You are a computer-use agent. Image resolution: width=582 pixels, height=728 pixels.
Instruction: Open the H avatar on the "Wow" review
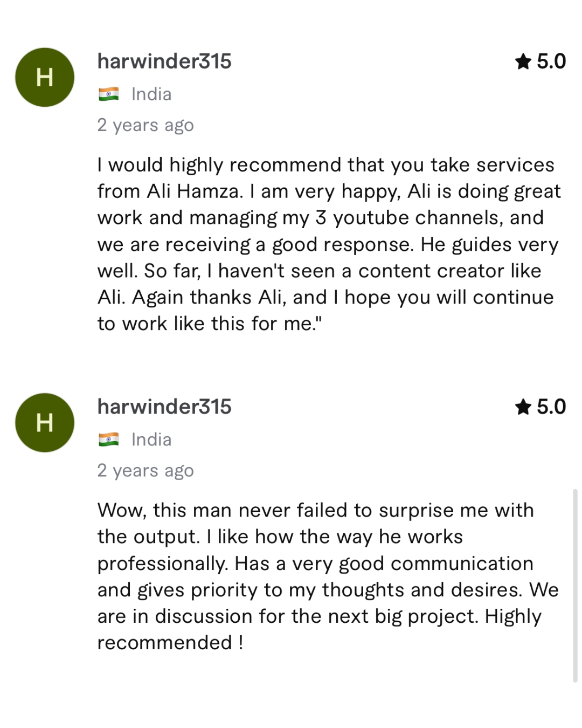point(45,423)
